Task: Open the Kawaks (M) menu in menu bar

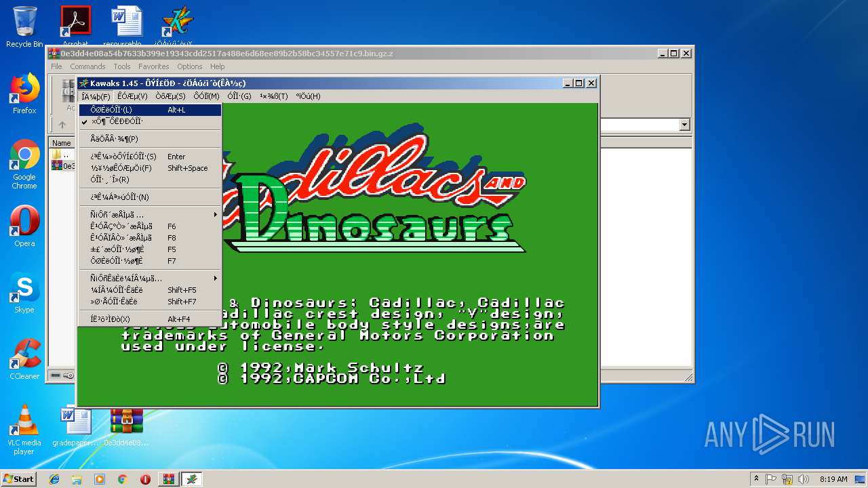Action: (x=206, y=96)
